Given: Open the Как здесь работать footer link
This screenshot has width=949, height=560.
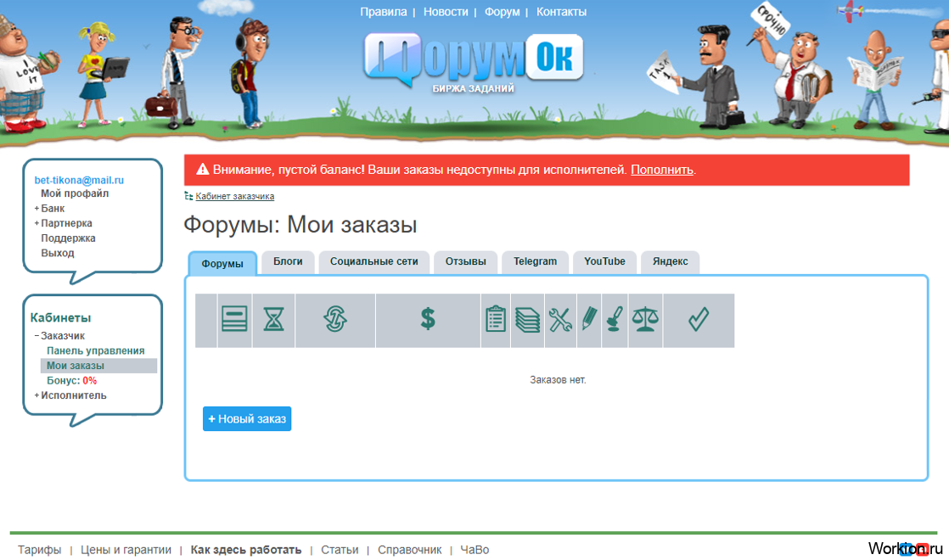Looking at the screenshot, I should (x=245, y=550).
